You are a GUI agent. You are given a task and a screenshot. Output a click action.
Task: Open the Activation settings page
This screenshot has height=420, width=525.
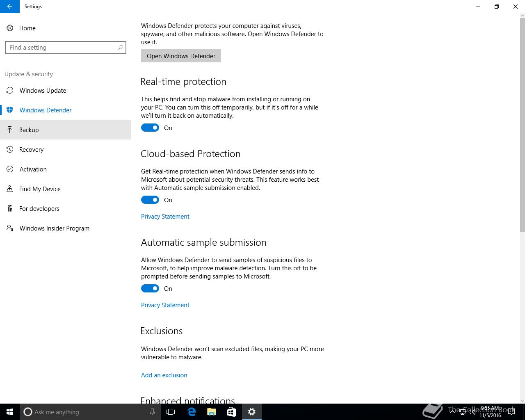point(66,169)
